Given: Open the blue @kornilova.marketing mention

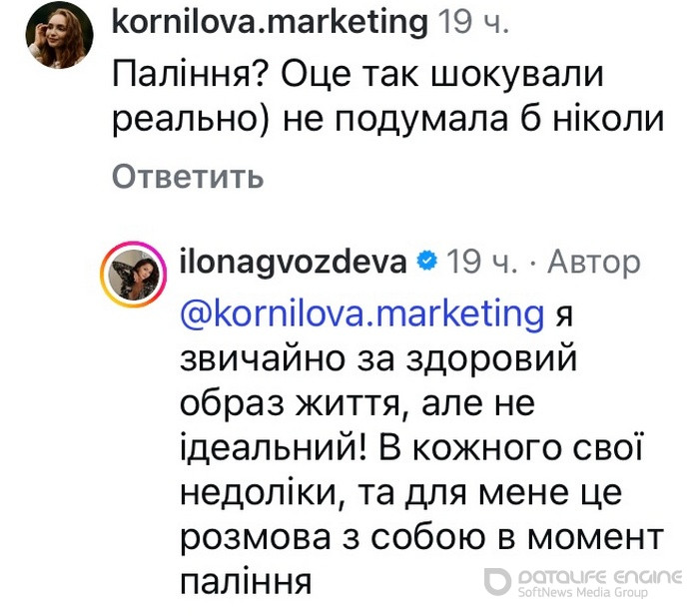Looking at the screenshot, I should tap(360, 313).
